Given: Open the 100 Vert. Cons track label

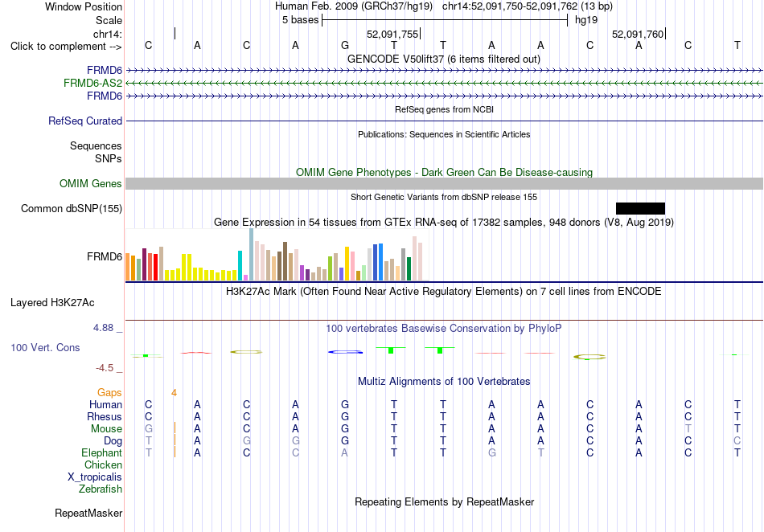Looking at the screenshot, I should (x=45, y=347).
